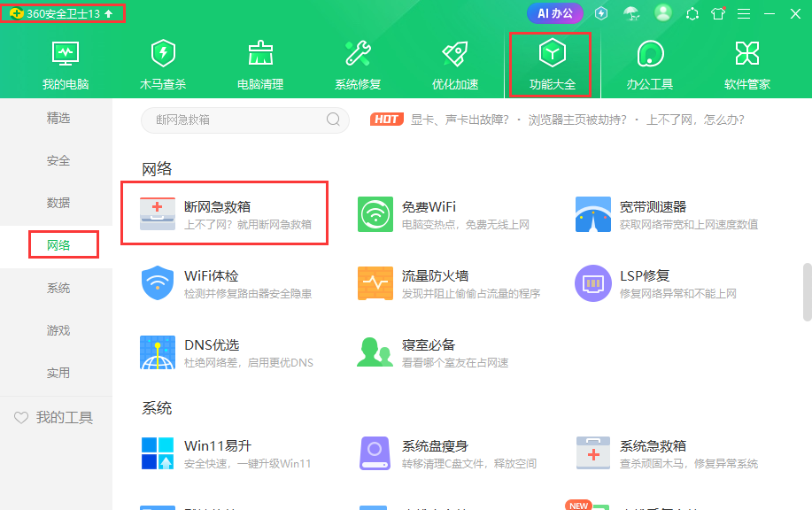Select 游戏 sidebar category

click(x=58, y=330)
